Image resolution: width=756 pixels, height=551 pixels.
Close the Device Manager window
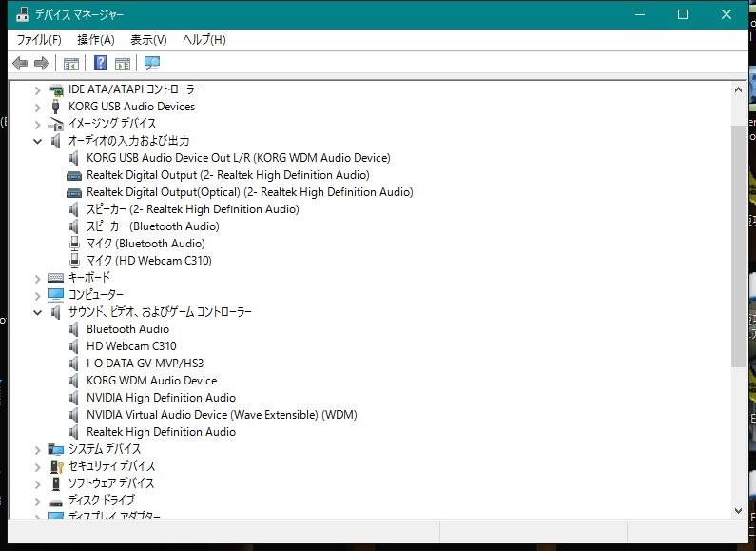(727, 14)
